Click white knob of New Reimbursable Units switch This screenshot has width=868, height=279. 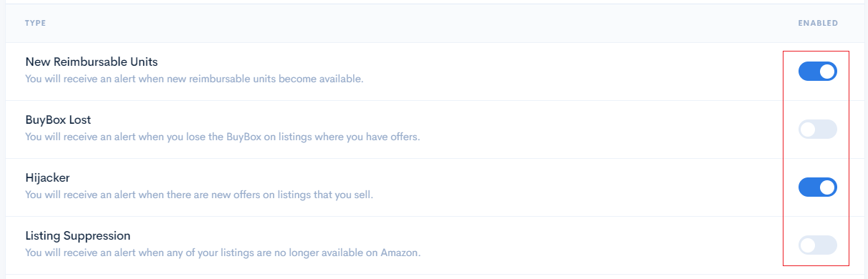coord(827,72)
